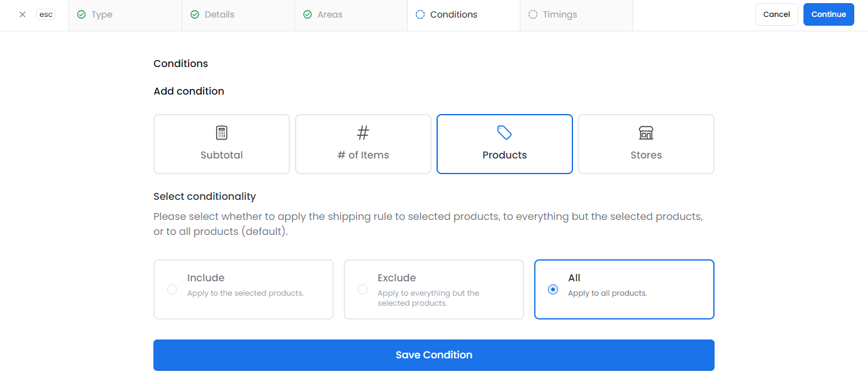Open the Areas step tab
This screenshot has width=868, height=384.
(x=329, y=14)
